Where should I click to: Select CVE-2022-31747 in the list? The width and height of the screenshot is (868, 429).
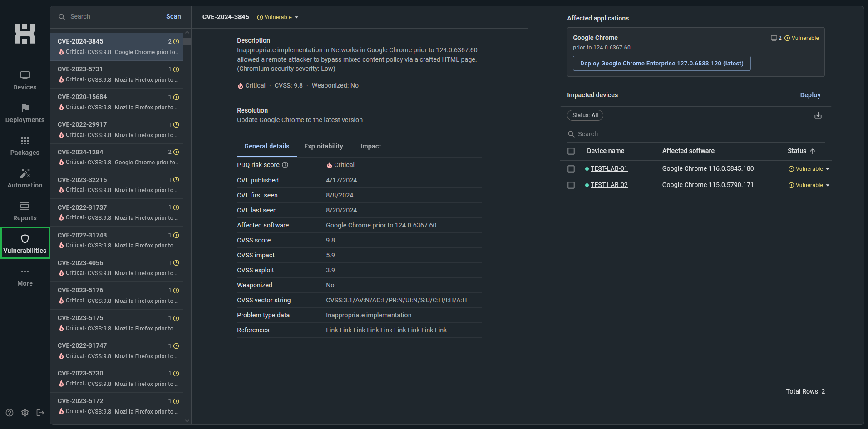117,351
